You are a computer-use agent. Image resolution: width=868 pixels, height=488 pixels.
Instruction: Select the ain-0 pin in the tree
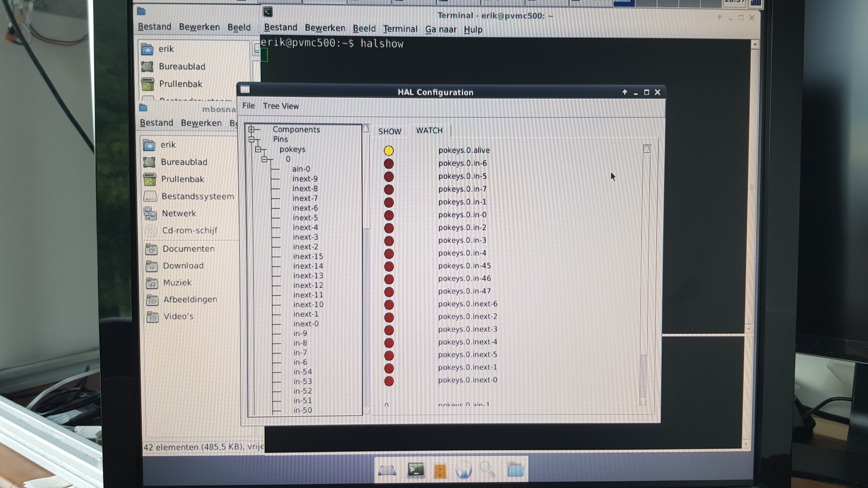coord(301,169)
